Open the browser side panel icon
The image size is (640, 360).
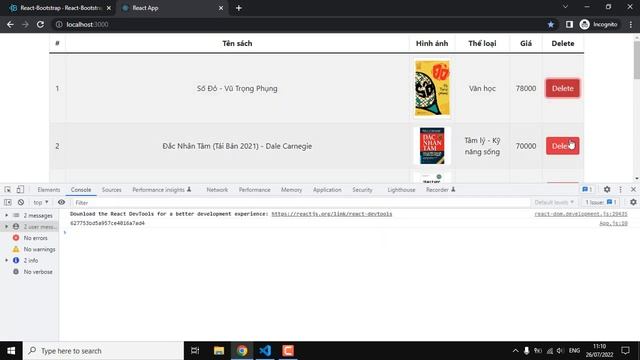point(569,24)
